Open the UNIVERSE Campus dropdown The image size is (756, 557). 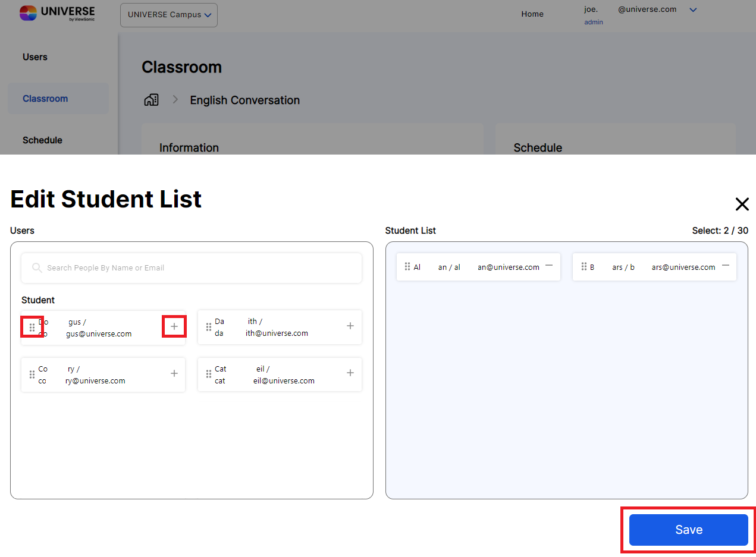coord(169,15)
